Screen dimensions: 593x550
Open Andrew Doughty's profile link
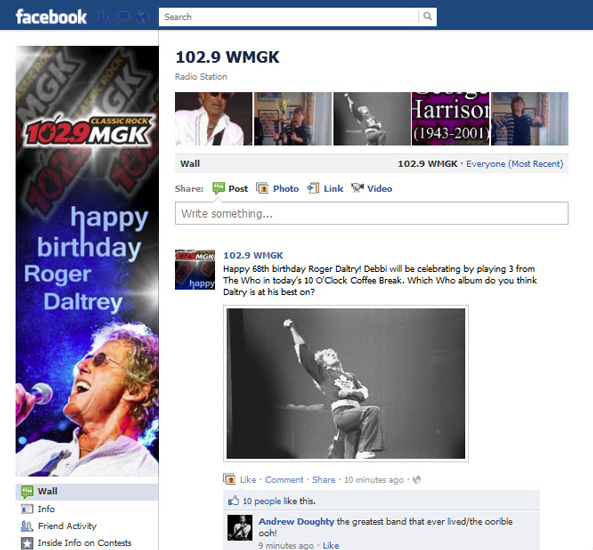296,522
